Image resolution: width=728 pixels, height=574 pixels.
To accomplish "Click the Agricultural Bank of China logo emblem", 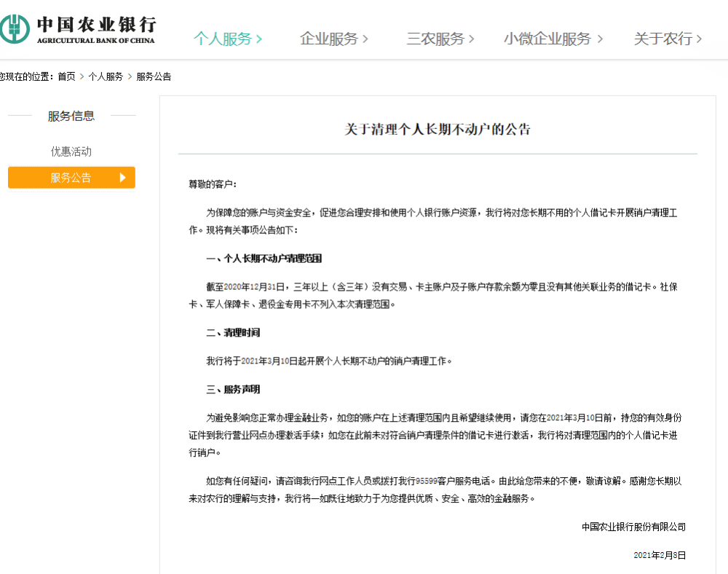I will tap(15, 29).
